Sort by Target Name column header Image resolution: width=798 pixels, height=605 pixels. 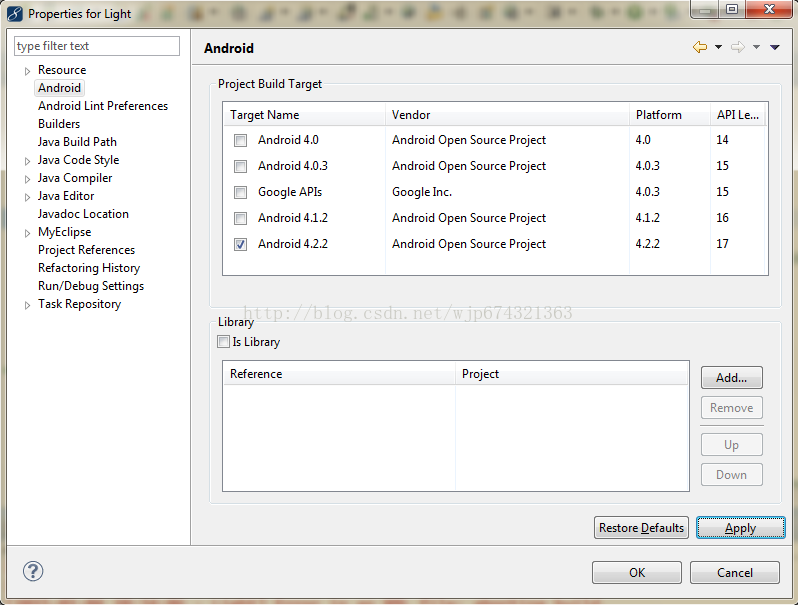(304, 115)
